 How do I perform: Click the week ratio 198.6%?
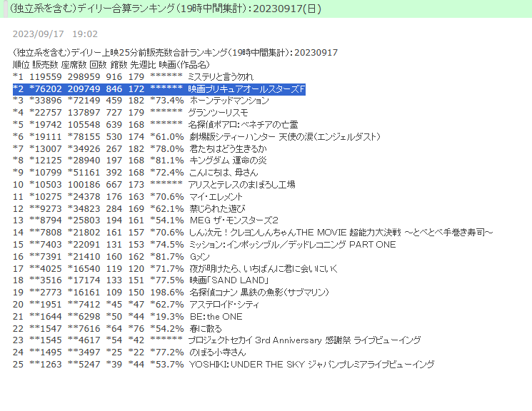[x=167, y=293]
